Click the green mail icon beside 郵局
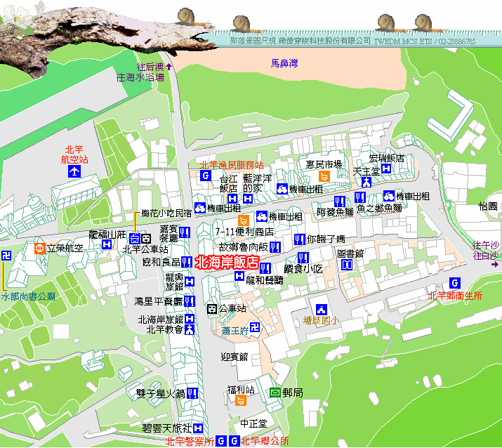 pyautogui.click(x=275, y=393)
